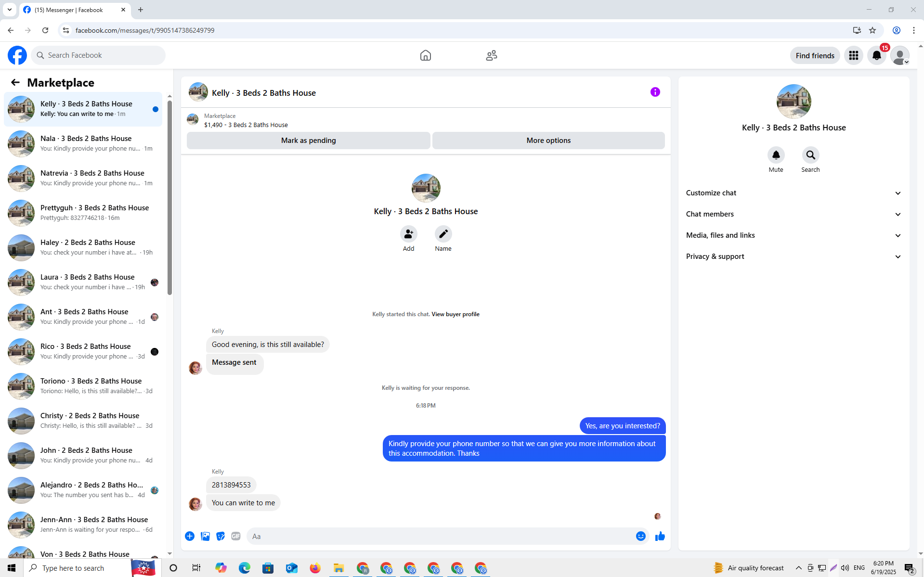Click Kelly's phone number message 2813894553
Viewport: 924px width, 577px height.
coord(231,485)
